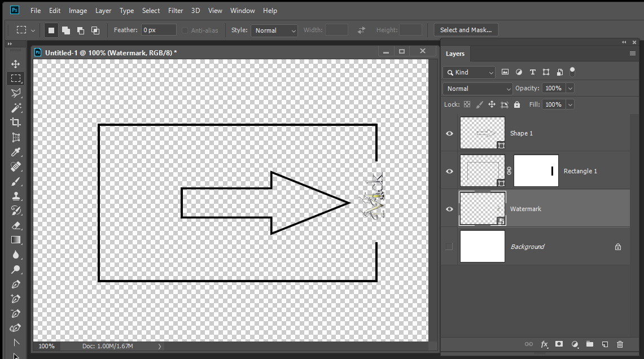Open the Filter menu
The image size is (644, 359).
[176, 11]
